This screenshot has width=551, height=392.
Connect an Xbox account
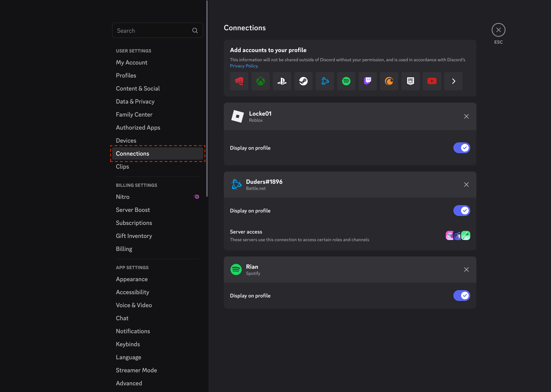pos(260,81)
